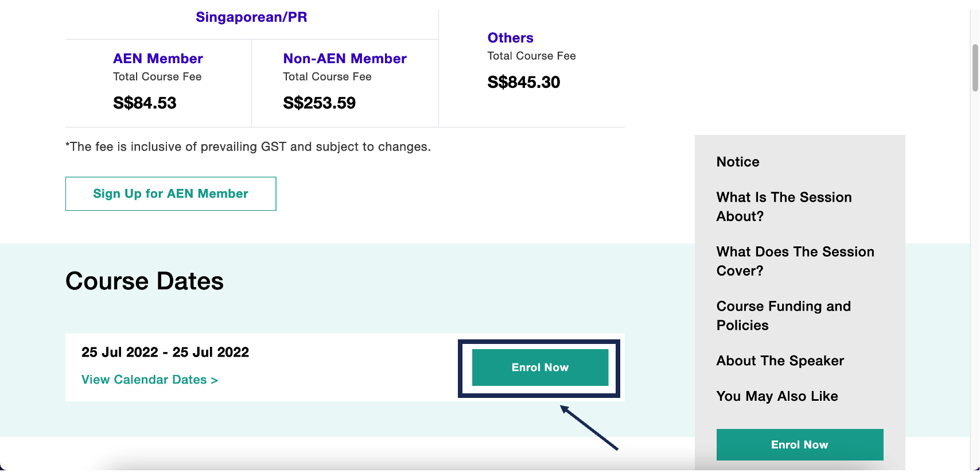Click Sign Up for AEN Member button
Screen dimensions: 980x472
pos(170,194)
